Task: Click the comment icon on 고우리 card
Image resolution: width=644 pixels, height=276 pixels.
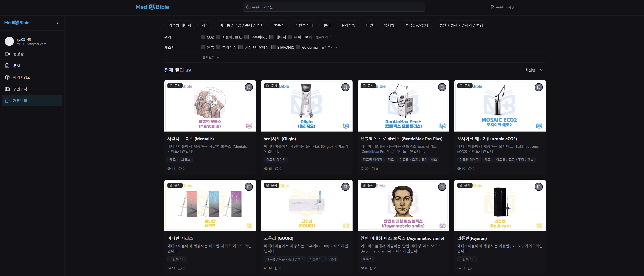Action: (276, 268)
